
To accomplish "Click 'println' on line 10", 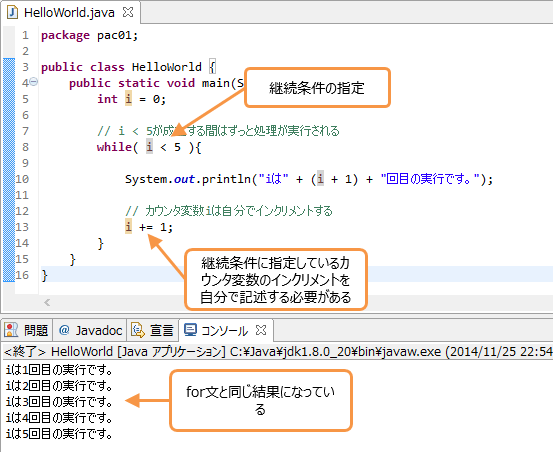I will [226, 179].
